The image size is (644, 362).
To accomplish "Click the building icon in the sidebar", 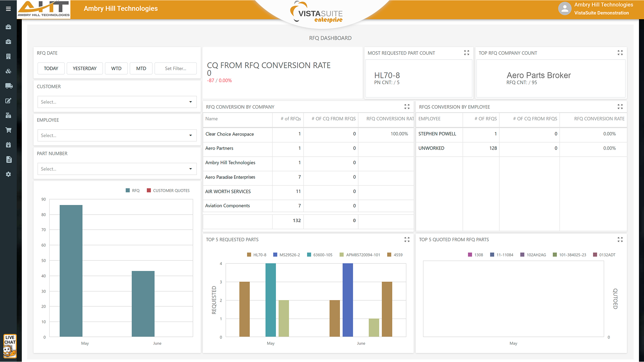I will 8,56.
